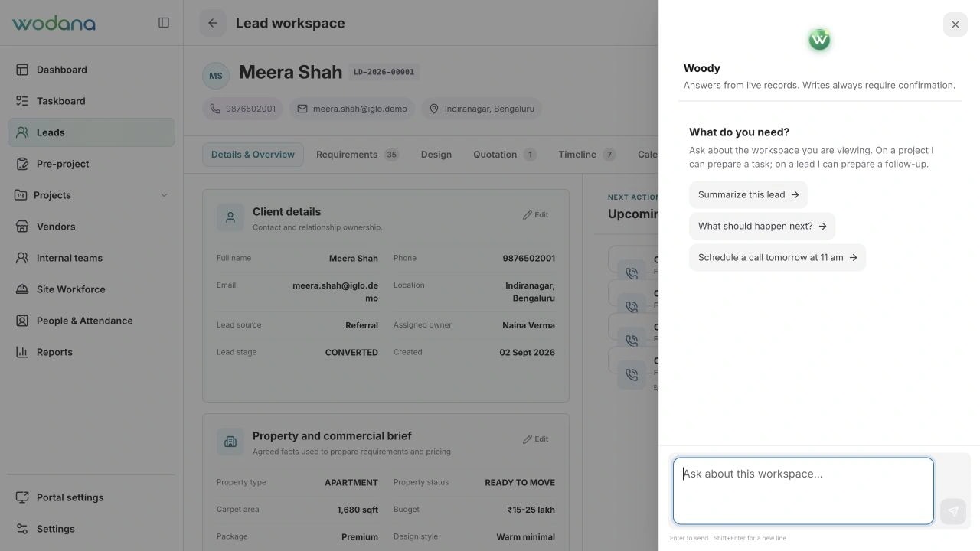The height and width of the screenshot is (551, 980).
Task: Click the send message arrow button
Action: click(x=953, y=511)
